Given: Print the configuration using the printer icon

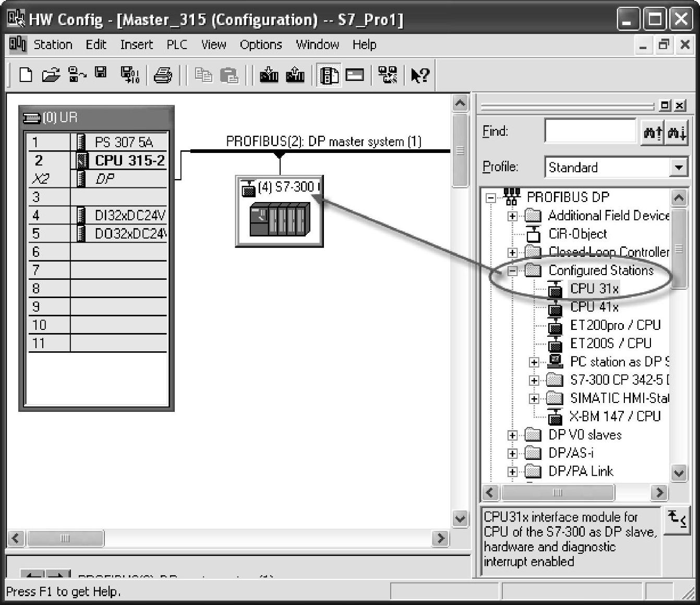Looking at the screenshot, I should tap(163, 75).
